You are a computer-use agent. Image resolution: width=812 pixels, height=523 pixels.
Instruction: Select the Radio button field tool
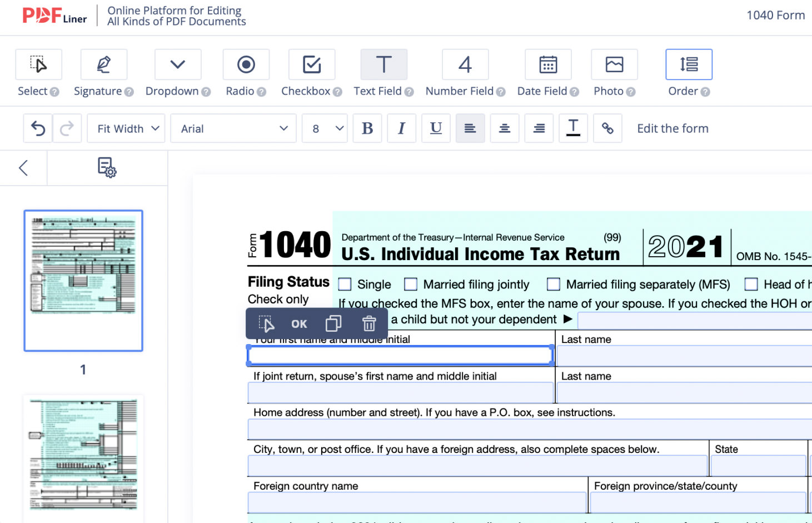(246, 64)
